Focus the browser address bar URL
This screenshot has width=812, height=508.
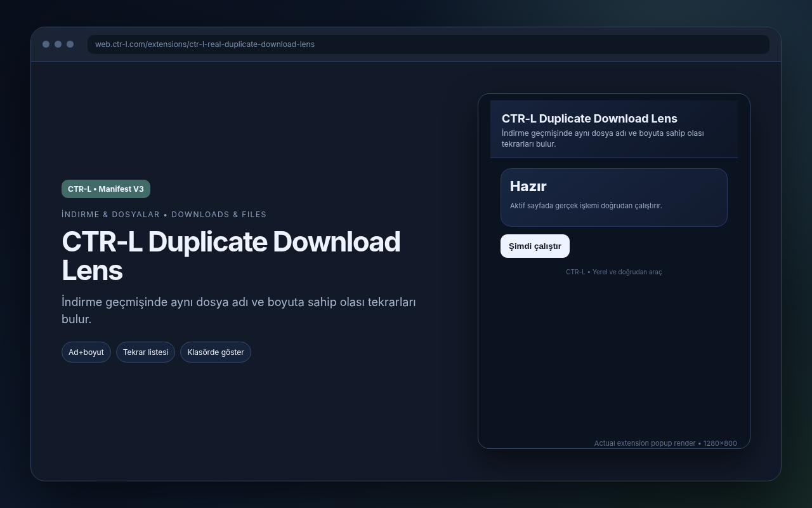coord(428,44)
